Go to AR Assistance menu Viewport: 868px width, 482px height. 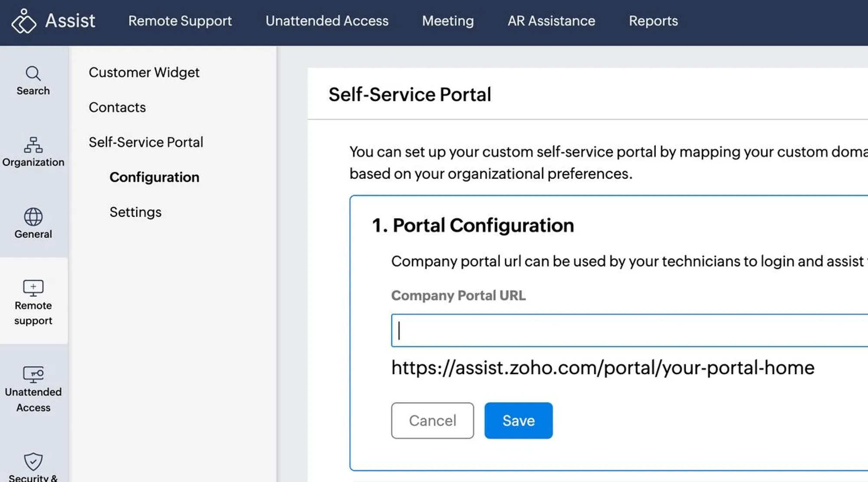click(x=551, y=21)
